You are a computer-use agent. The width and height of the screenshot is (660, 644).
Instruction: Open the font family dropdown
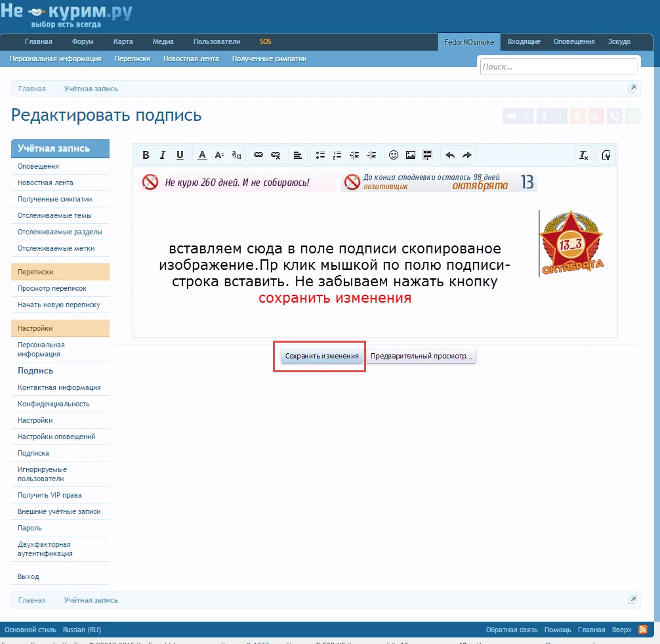click(237, 155)
